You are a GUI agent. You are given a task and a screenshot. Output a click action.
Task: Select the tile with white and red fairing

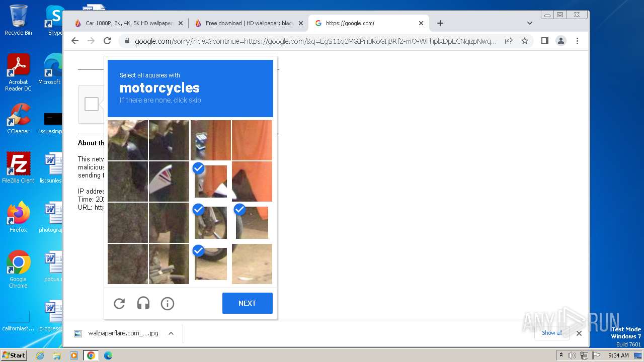pos(169,182)
